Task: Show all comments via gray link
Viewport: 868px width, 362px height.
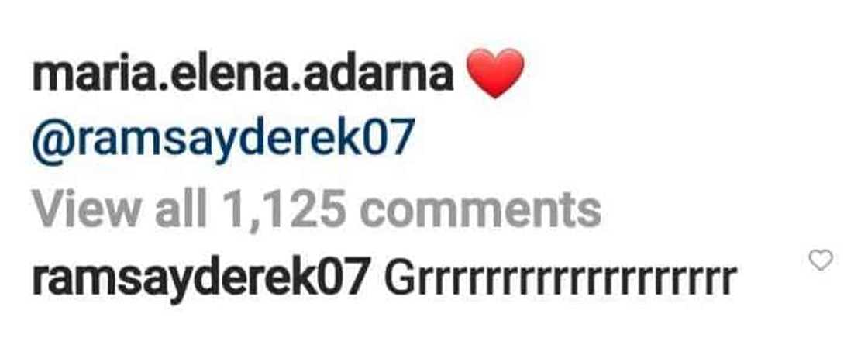Action: click(317, 210)
